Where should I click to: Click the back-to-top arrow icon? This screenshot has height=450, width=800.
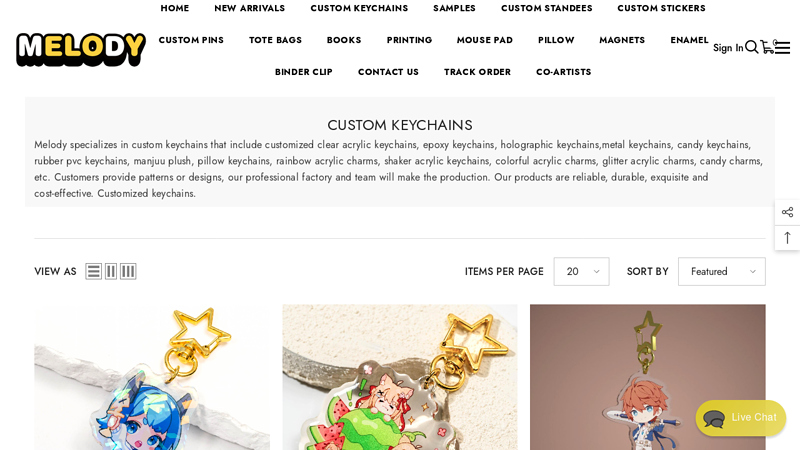tap(787, 238)
